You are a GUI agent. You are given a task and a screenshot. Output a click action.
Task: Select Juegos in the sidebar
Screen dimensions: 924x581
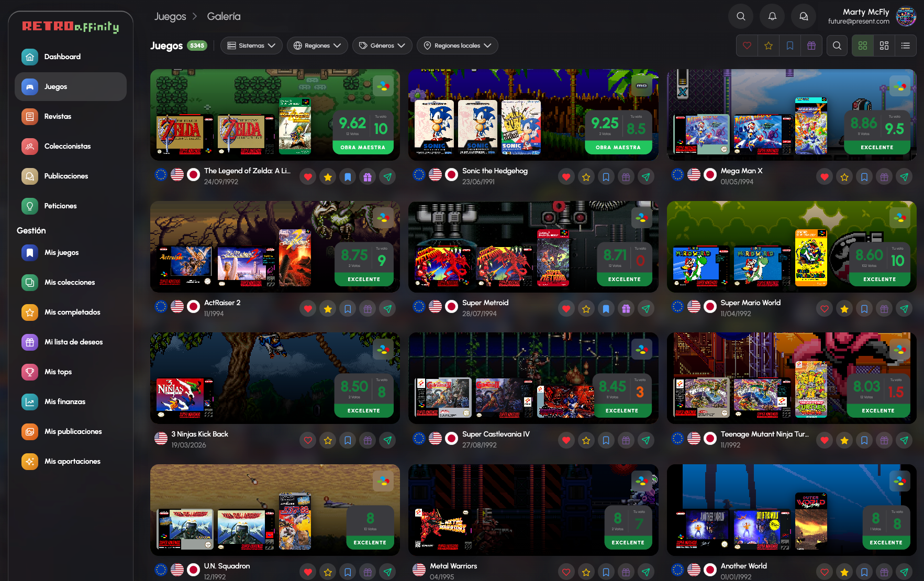click(71, 86)
